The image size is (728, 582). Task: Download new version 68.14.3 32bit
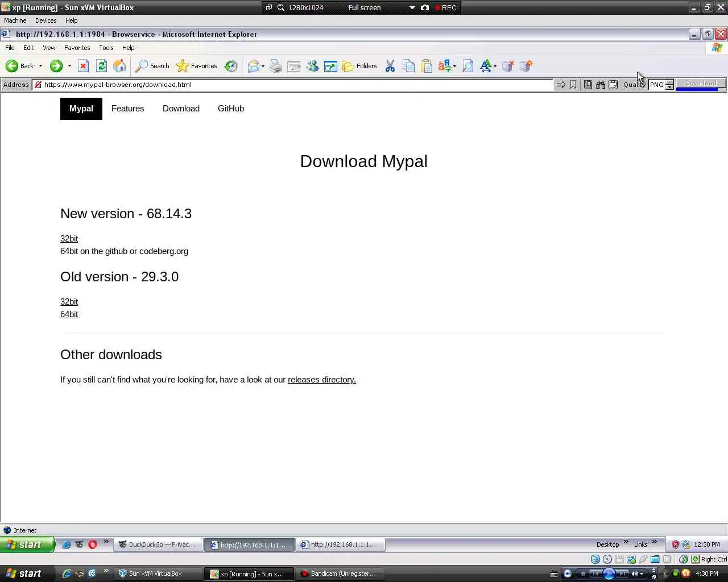[69, 239]
